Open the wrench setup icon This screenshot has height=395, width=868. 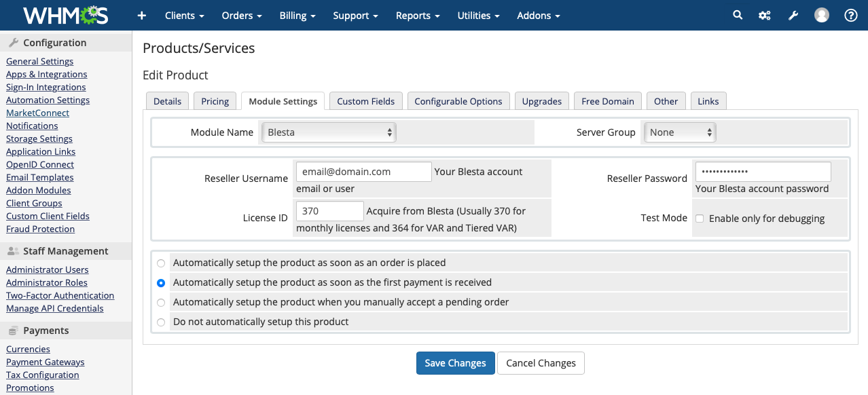(x=793, y=15)
